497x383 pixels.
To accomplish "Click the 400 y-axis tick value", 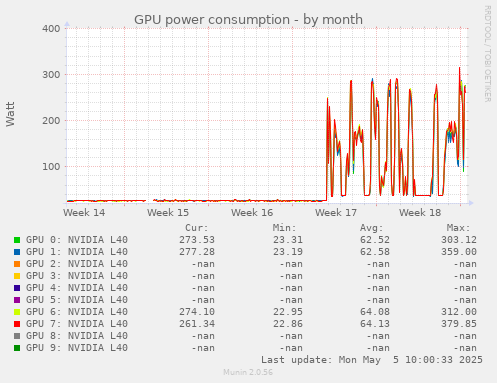I will [x=51, y=29].
